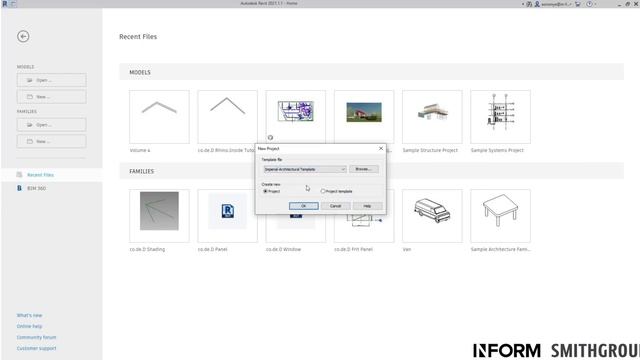Click the back arrow circle icon

click(23, 36)
